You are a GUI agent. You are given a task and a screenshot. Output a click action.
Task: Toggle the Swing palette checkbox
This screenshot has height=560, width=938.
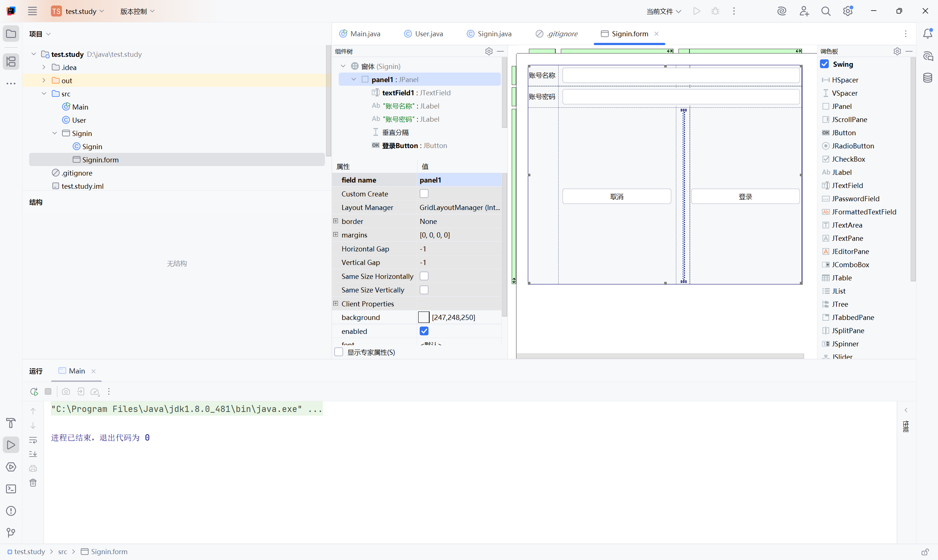point(824,64)
